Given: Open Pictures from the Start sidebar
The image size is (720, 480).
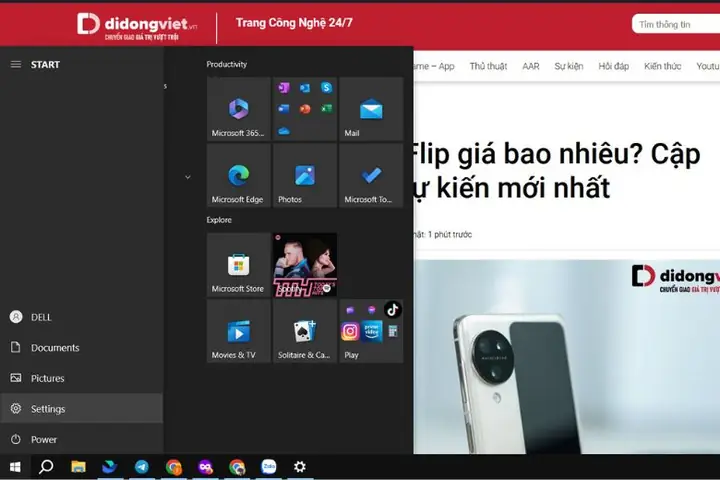Looking at the screenshot, I should point(81,378).
